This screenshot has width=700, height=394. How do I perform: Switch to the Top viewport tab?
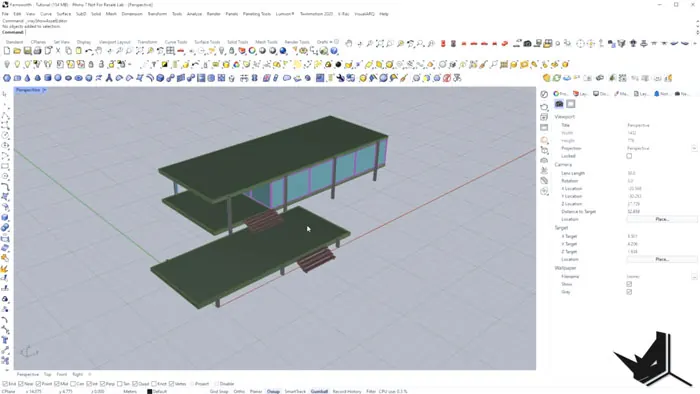pos(47,374)
